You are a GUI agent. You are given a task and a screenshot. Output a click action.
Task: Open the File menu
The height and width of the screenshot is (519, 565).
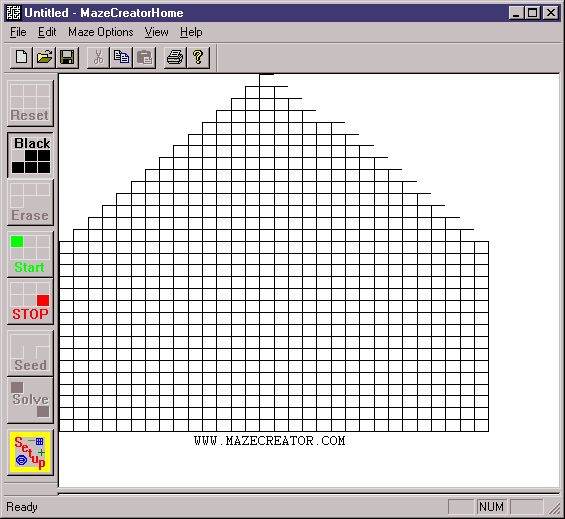pos(18,32)
